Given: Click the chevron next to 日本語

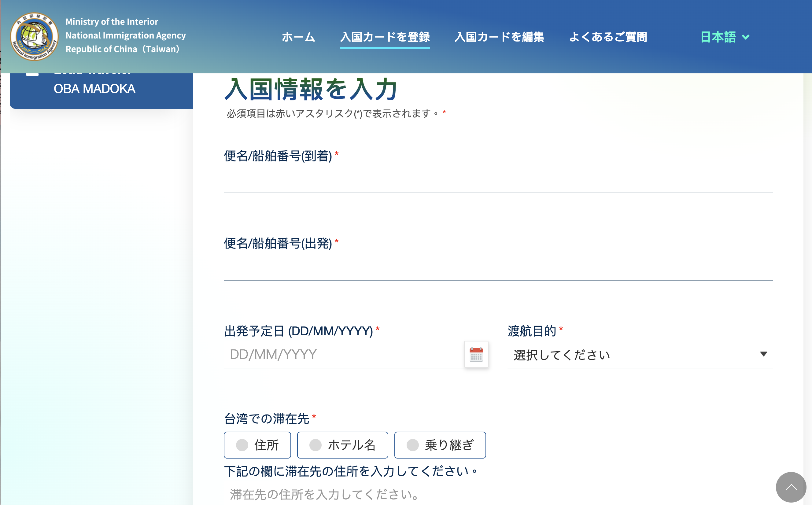Looking at the screenshot, I should click(746, 37).
